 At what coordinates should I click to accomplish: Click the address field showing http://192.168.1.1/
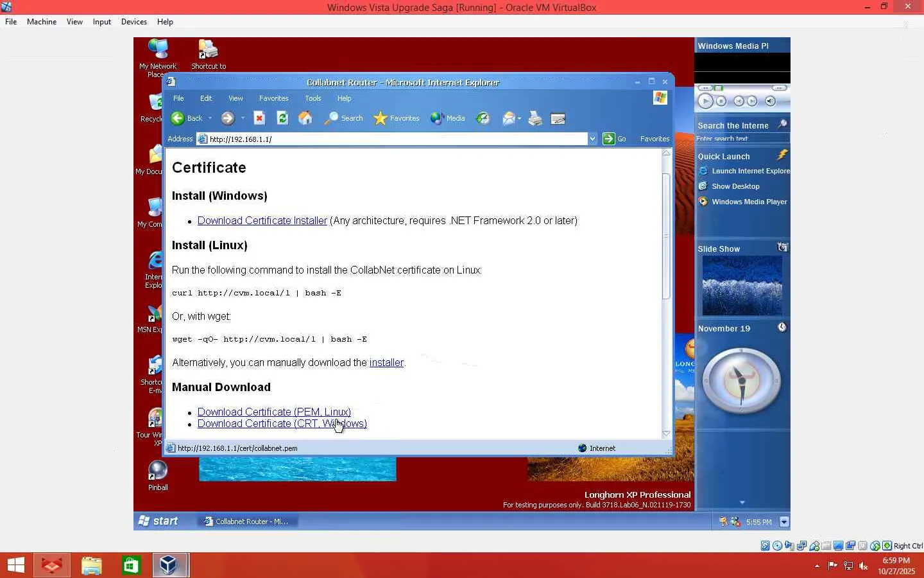tap(392, 139)
